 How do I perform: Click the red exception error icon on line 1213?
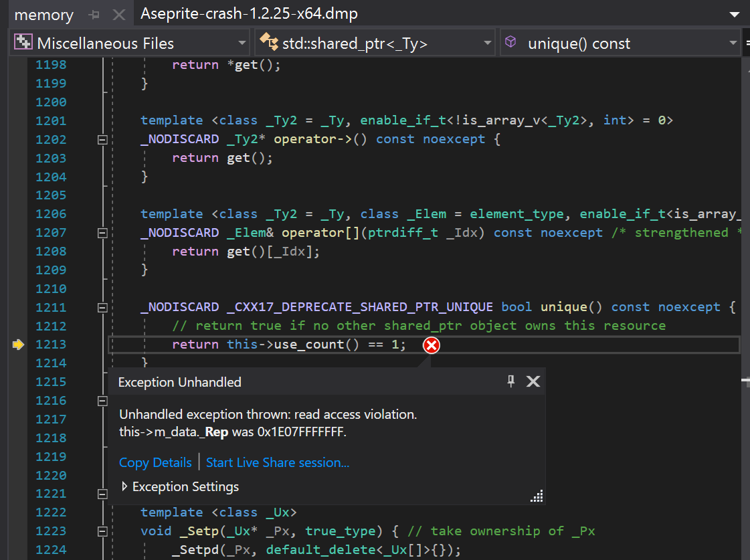[x=431, y=345]
